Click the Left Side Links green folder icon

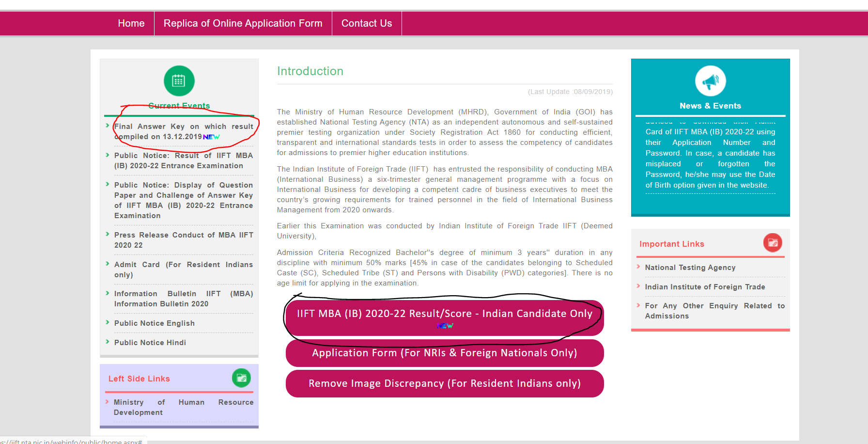[x=241, y=378]
